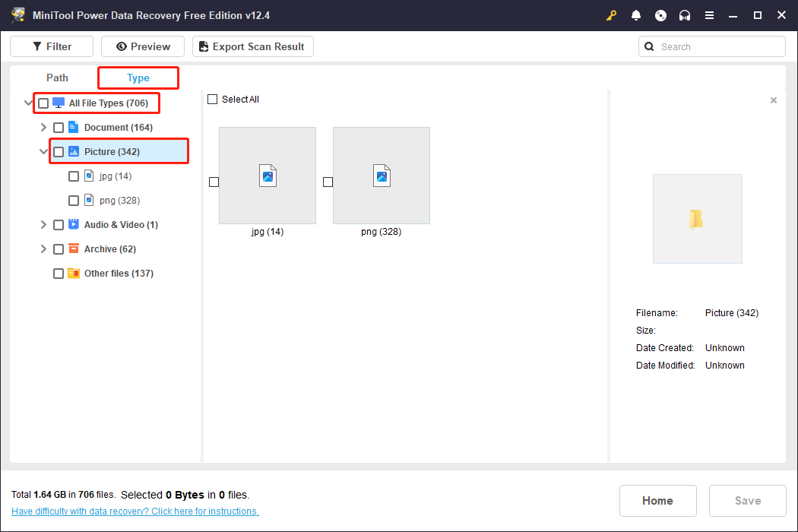Image resolution: width=798 pixels, height=532 pixels.
Task: Check the Other files (137) checkbox
Action: coord(59,274)
